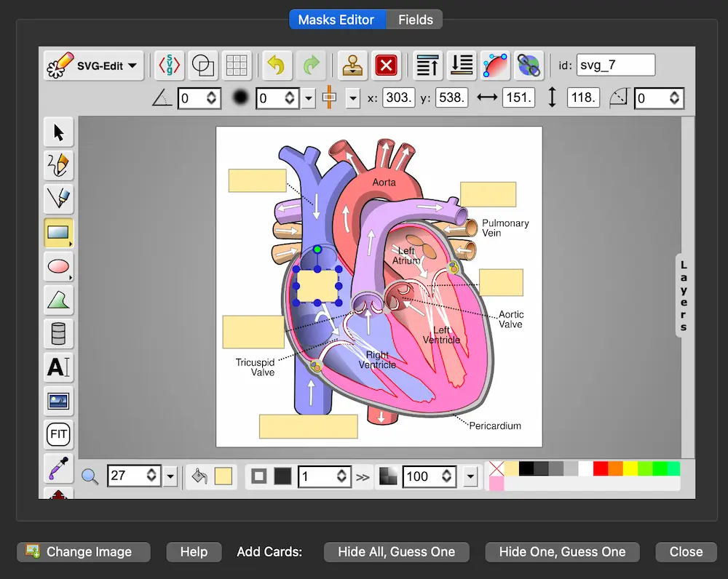This screenshot has width=728, height=579.
Task: Open the Text tool
Action: tap(58, 367)
